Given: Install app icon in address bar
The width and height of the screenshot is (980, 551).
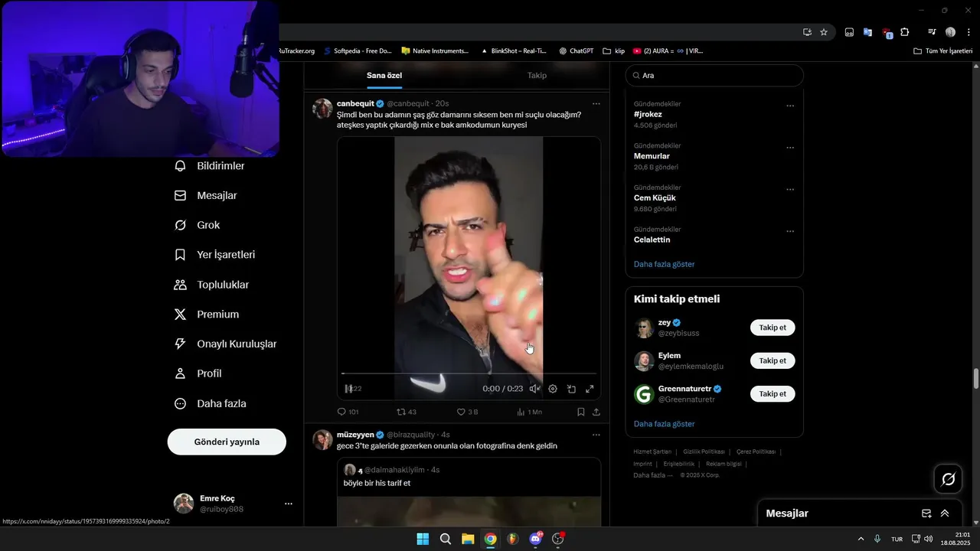Looking at the screenshot, I should click(807, 32).
